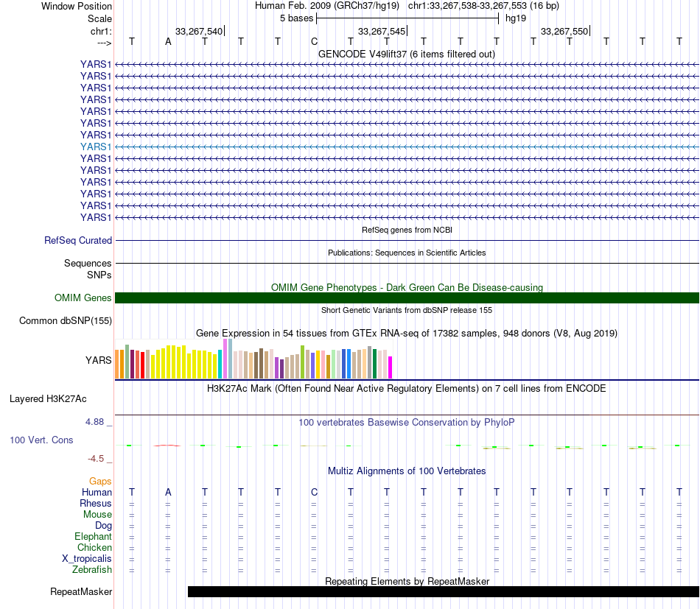The height and width of the screenshot is (609, 700).
Task: Click the Window Position label
Action: [77, 6]
